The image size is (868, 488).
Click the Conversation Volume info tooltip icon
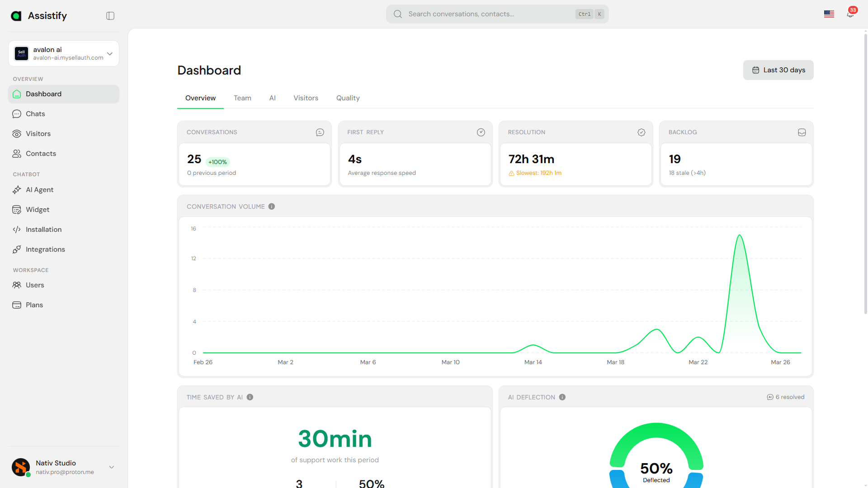point(271,206)
